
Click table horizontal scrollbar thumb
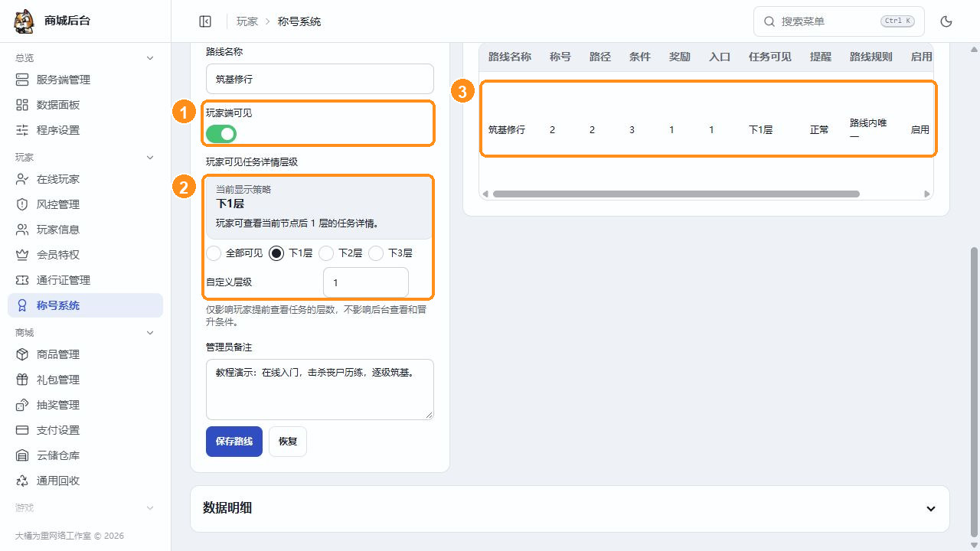(x=676, y=194)
